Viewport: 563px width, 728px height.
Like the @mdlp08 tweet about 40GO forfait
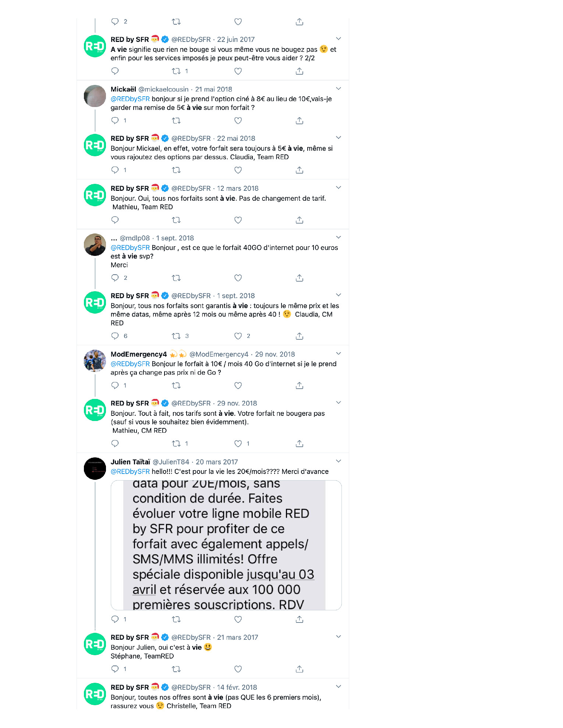238,278
